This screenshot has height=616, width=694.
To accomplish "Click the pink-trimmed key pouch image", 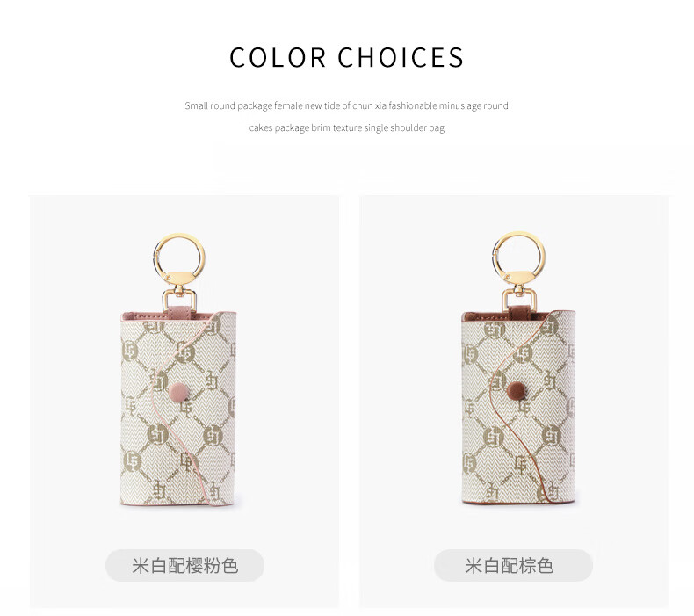I will (x=178, y=370).
